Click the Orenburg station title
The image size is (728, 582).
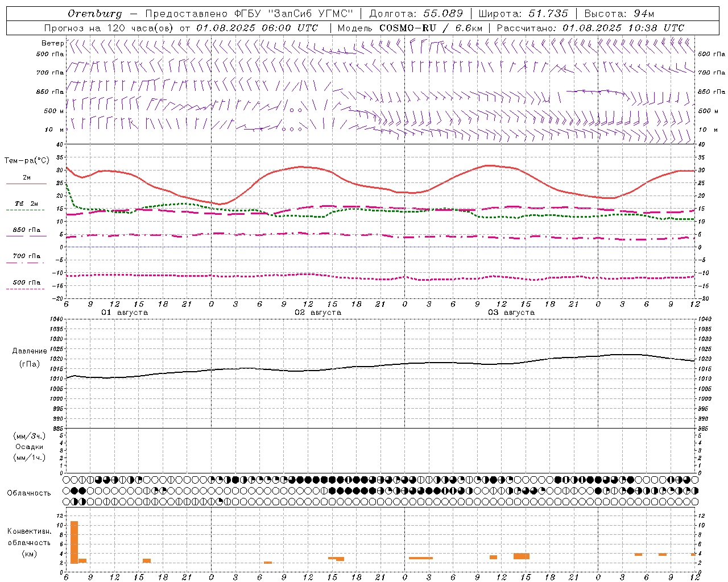coord(95,14)
